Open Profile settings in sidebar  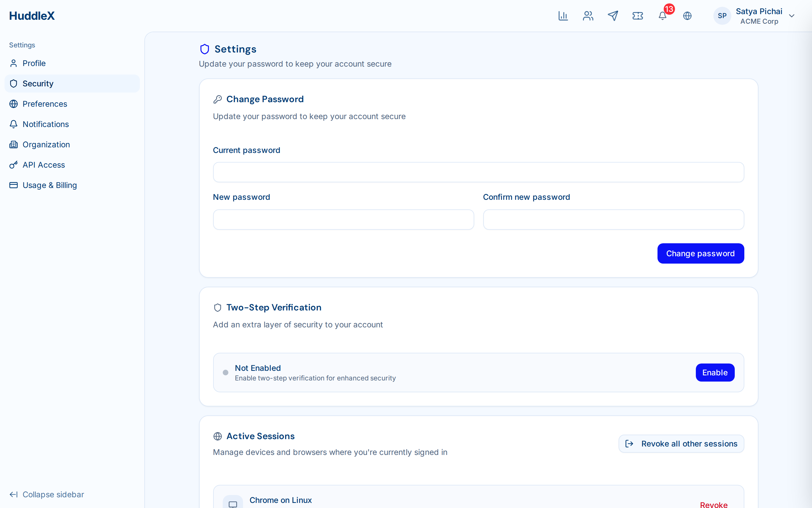72,63
